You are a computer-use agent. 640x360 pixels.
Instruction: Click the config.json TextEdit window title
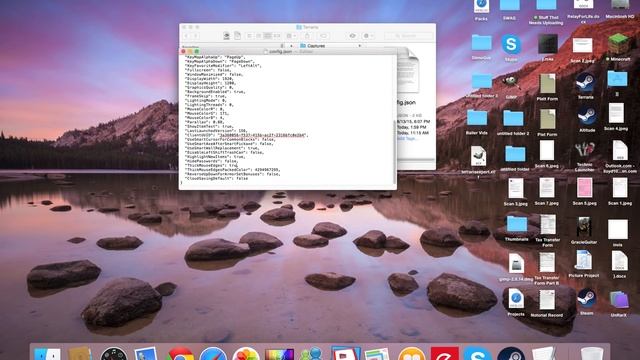[x=281, y=52]
